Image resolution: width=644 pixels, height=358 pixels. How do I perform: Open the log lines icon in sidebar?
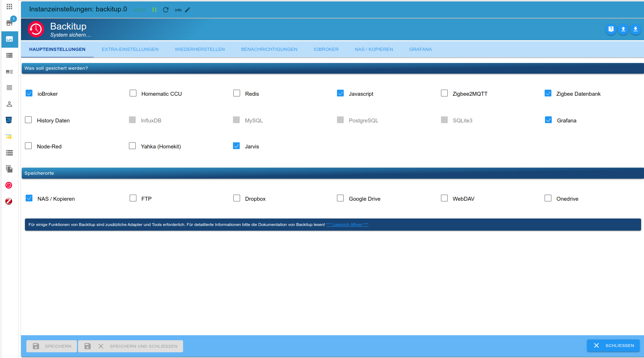tap(9, 88)
